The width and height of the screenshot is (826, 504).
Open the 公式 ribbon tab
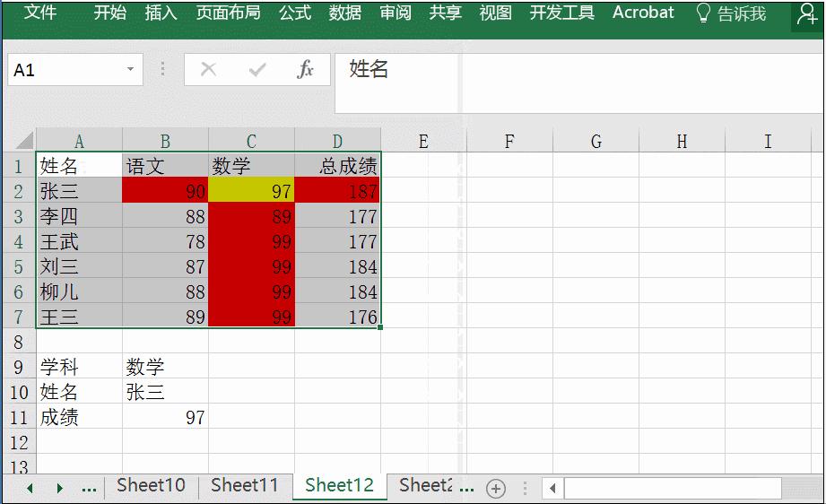[x=295, y=13]
